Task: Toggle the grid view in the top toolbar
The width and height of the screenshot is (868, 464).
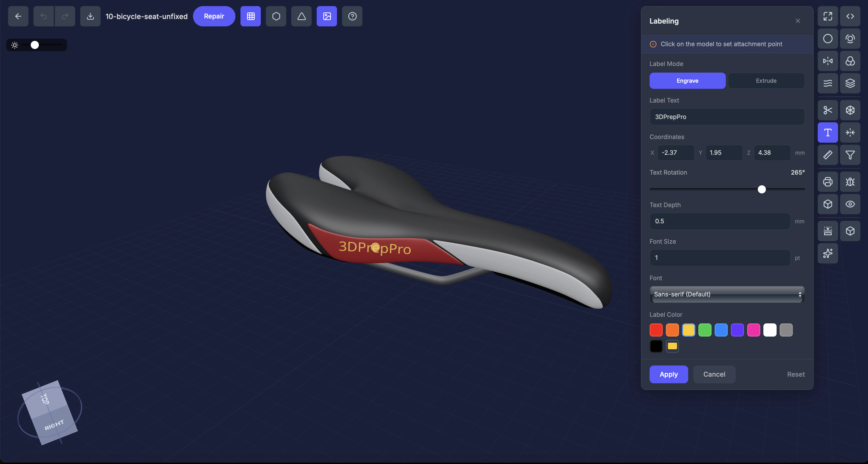Action: (250, 16)
